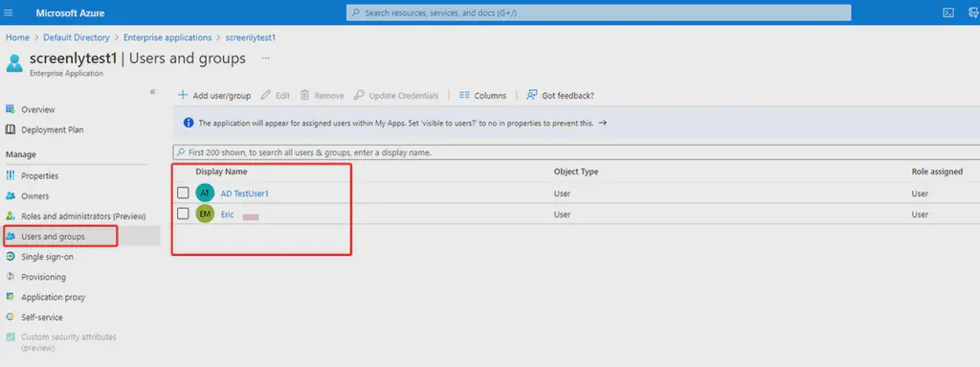Screen dimensions: 980x367
Task: Click the EM avatar for Eric
Action: [x=205, y=215]
